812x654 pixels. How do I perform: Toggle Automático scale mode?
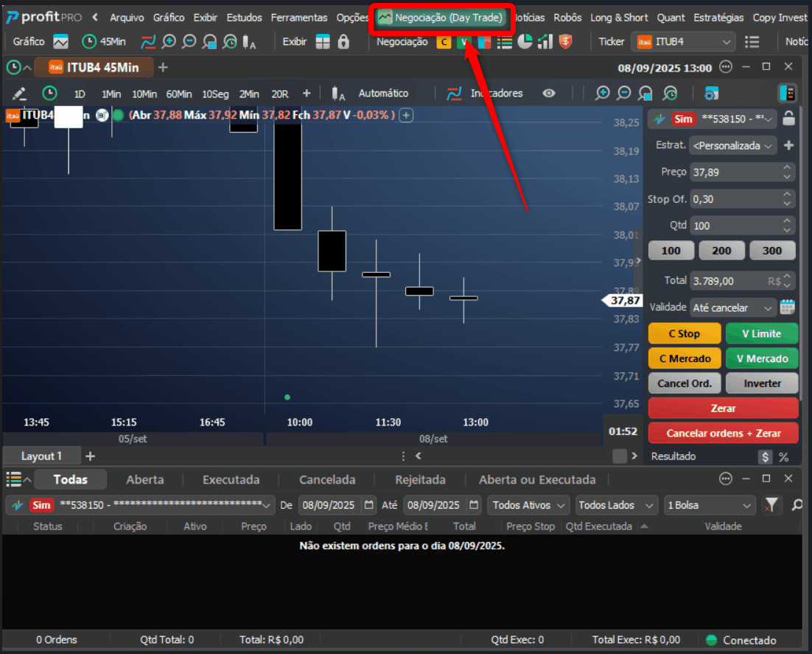(383, 94)
